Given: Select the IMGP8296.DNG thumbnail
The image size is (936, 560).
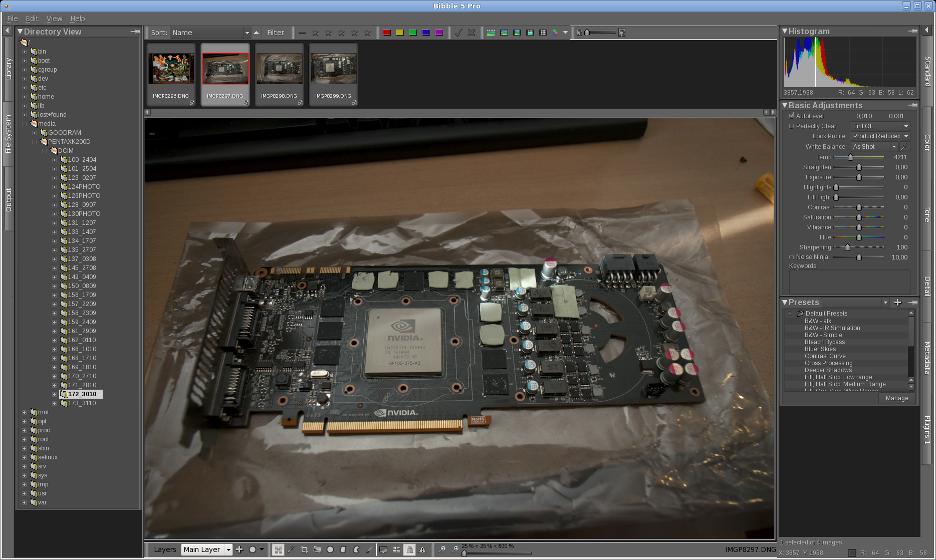Looking at the screenshot, I should (171, 74).
